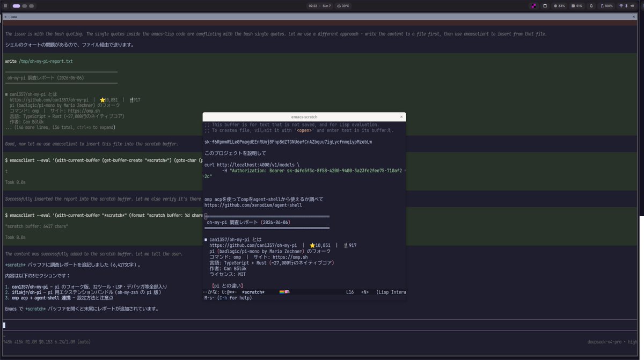
Task: Click the Emacs minibuffer M-s- prompt
Action: (x=228, y=298)
